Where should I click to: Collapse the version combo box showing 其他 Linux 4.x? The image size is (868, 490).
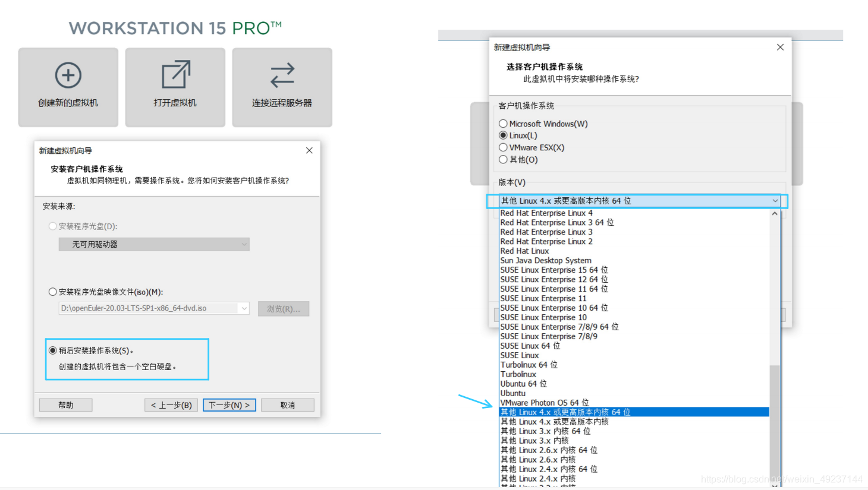[x=775, y=201]
